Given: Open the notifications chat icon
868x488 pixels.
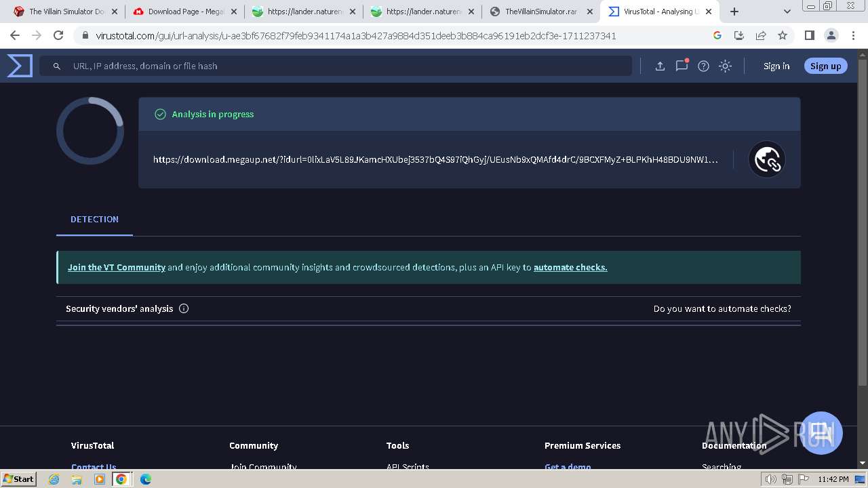Looking at the screenshot, I should tap(682, 65).
